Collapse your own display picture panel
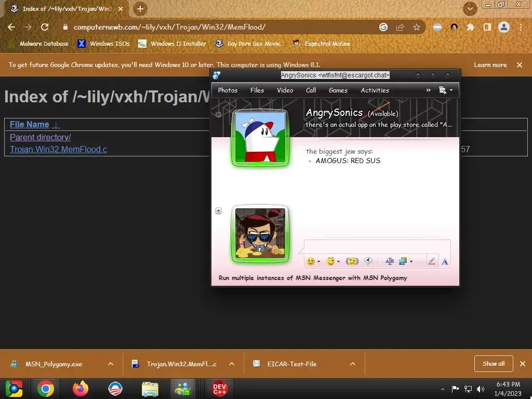 pyautogui.click(x=219, y=211)
